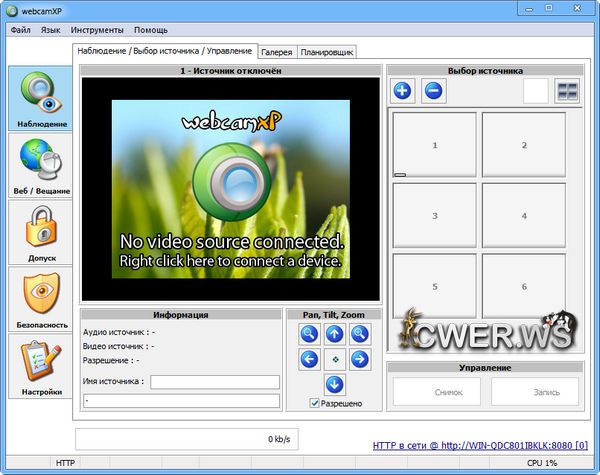This screenshot has height=475, width=600.
Task: Switch to multi-camera grid view
Action: point(567,91)
